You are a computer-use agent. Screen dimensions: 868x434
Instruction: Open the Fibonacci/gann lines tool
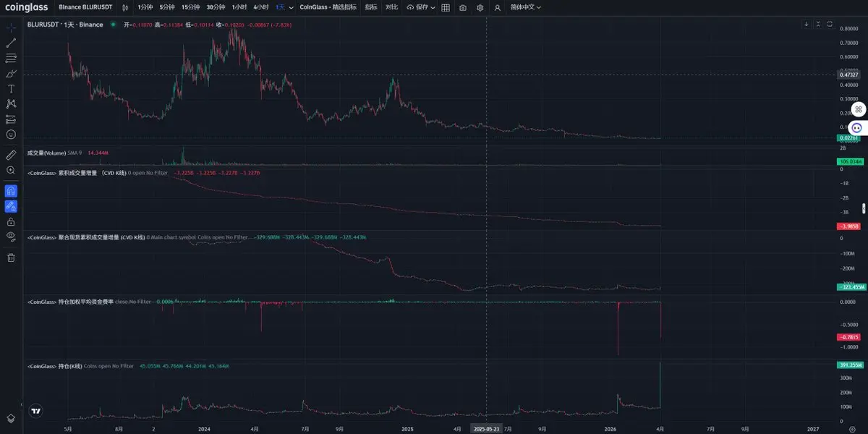point(11,58)
